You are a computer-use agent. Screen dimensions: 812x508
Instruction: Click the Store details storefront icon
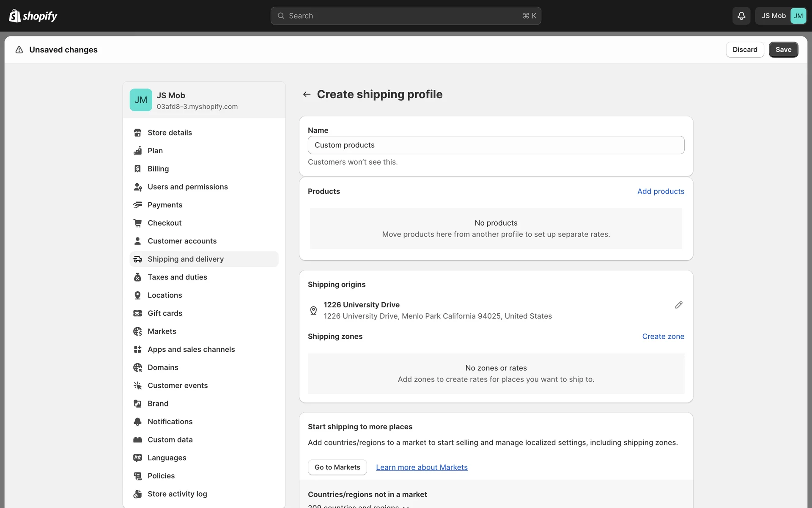click(x=137, y=133)
